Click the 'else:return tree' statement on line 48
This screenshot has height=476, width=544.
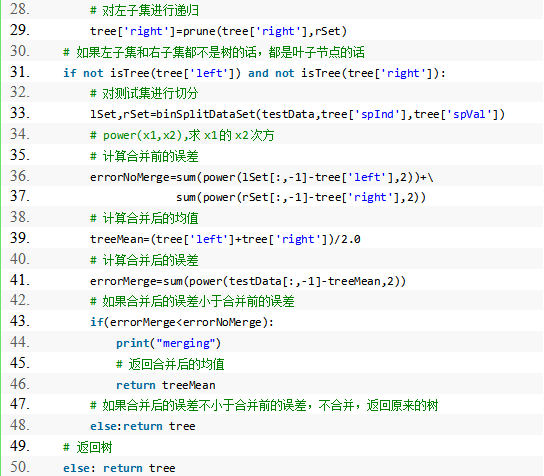coord(143,426)
